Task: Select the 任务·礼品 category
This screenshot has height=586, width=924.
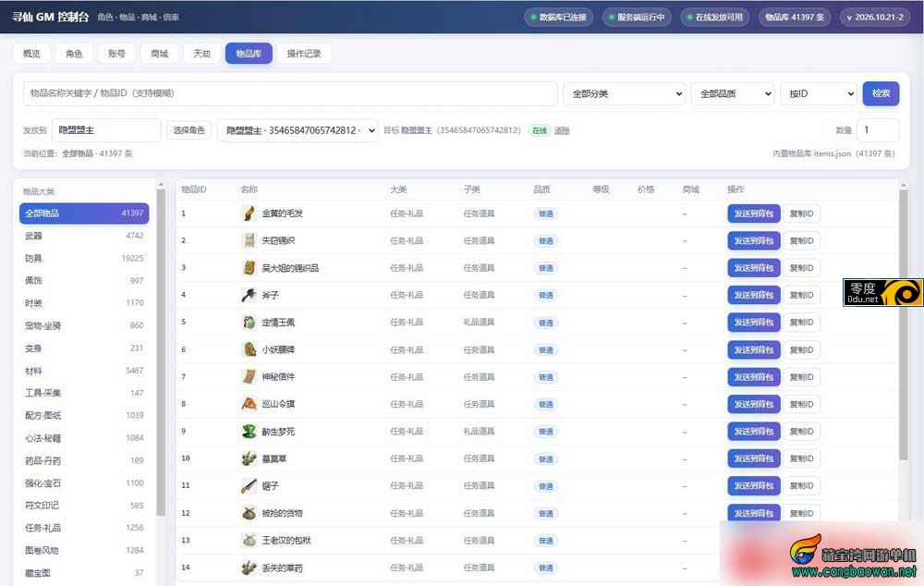Action: (84, 528)
